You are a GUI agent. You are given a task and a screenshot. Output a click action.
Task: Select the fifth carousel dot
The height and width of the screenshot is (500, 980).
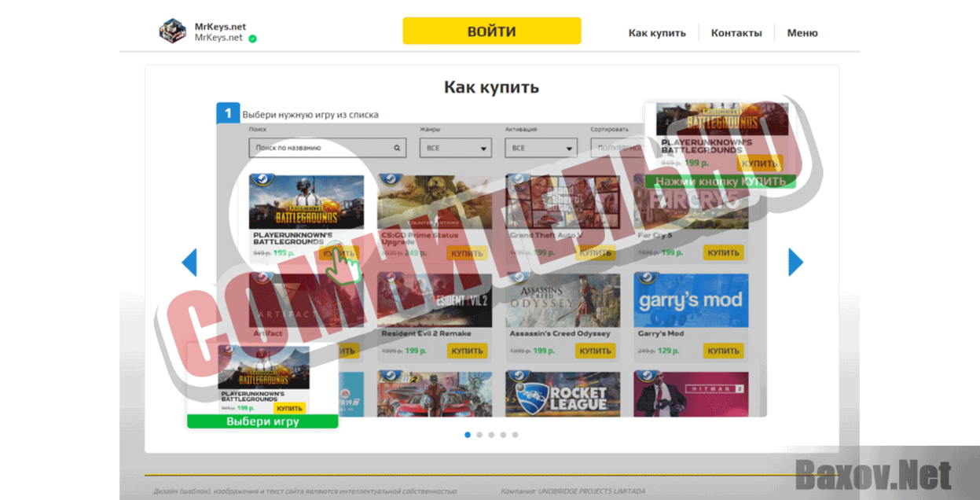click(x=515, y=434)
